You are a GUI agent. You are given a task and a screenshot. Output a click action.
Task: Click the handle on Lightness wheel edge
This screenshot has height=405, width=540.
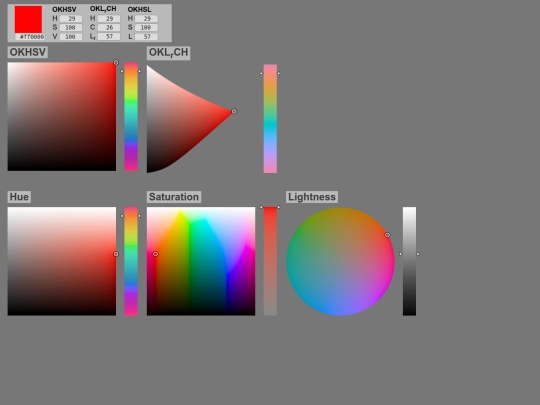387,235
